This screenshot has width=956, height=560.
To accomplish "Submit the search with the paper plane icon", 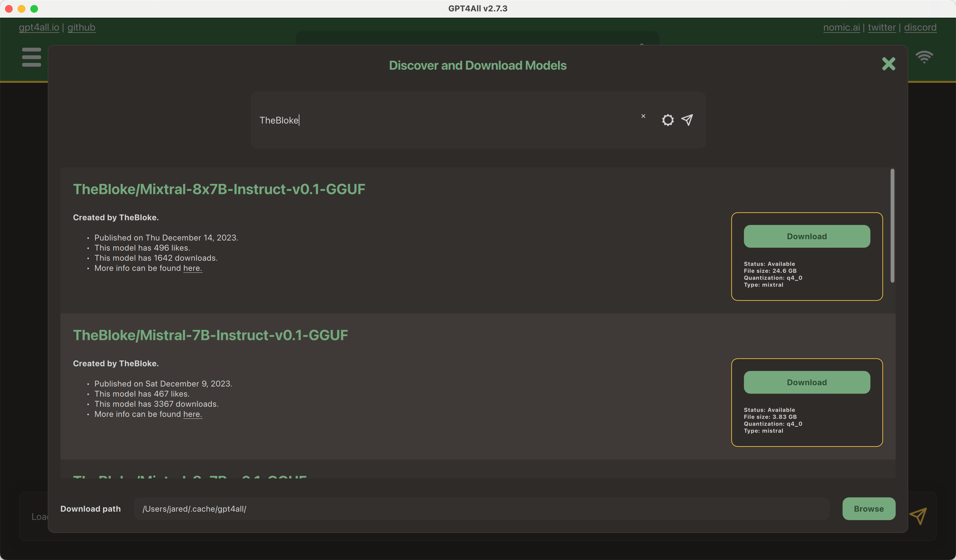I will click(687, 120).
